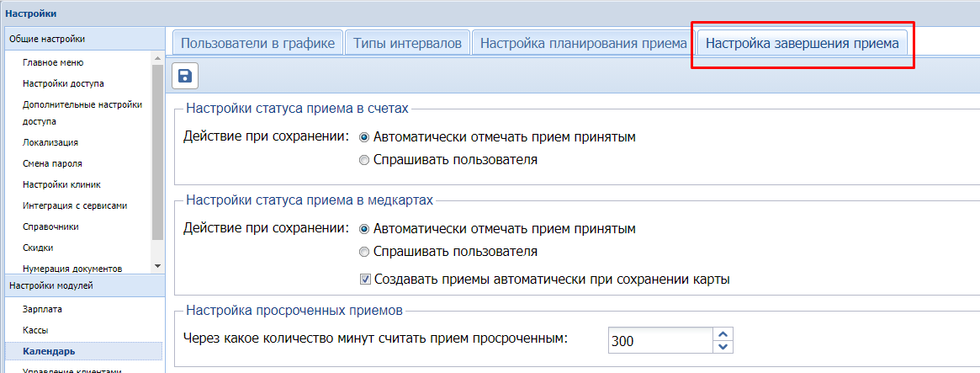Select Календарь module settings
Screen dimensions: 980x373
(83, 351)
